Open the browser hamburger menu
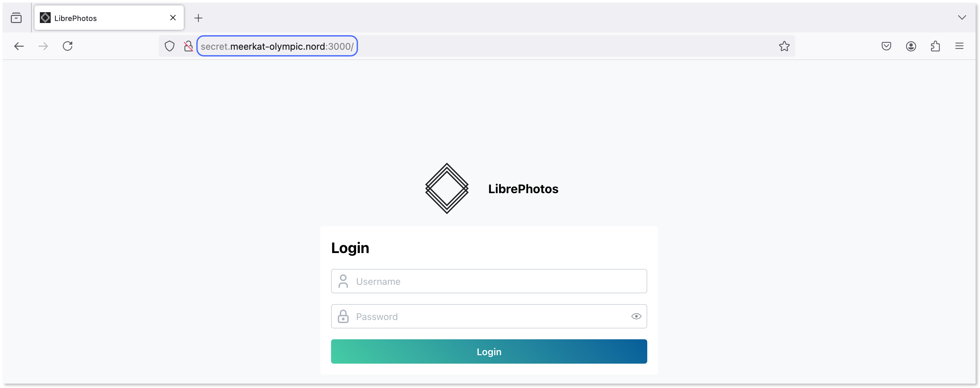 tap(960, 46)
